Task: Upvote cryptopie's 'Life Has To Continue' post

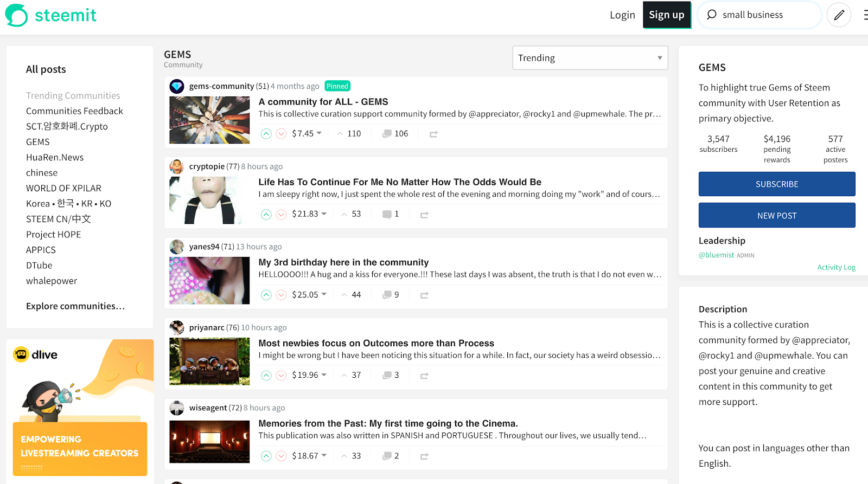Action: click(x=266, y=215)
